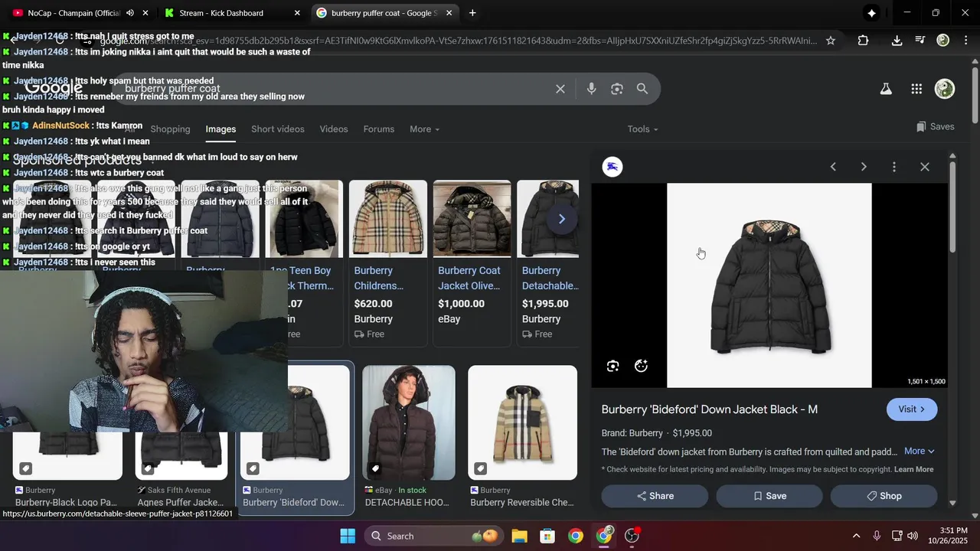Open the media control icon in toolbar
The width and height of the screenshot is (980, 551).
920,41
